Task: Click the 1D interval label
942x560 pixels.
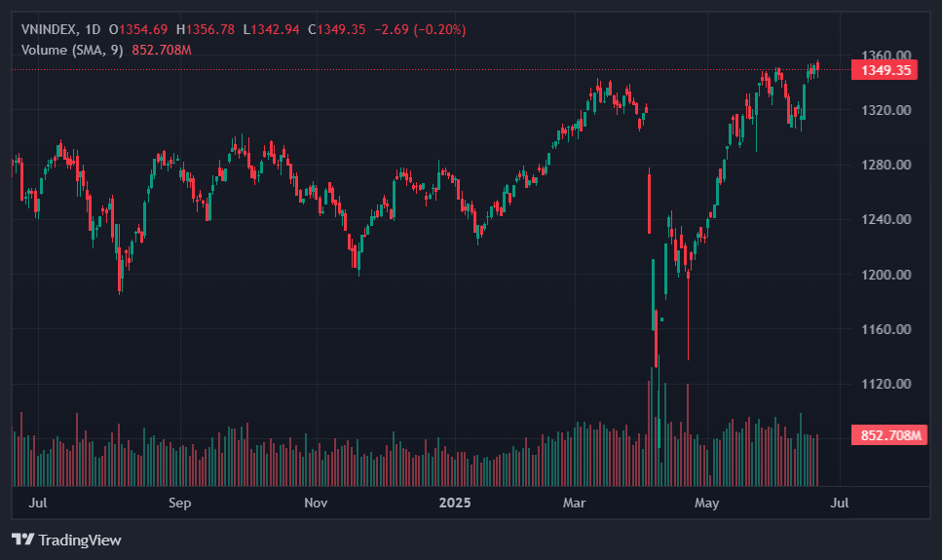Action: tap(93, 29)
